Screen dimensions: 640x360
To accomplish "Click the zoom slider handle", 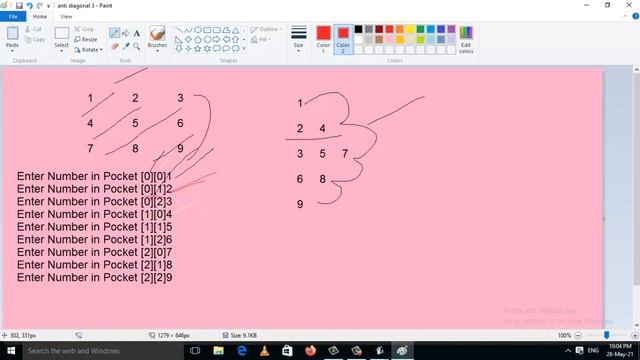I will pos(607,335).
